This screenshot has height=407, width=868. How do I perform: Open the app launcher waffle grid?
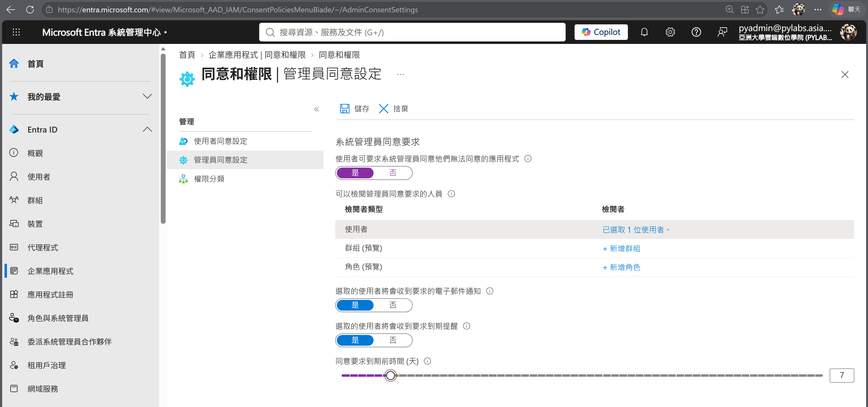(x=16, y=32)
